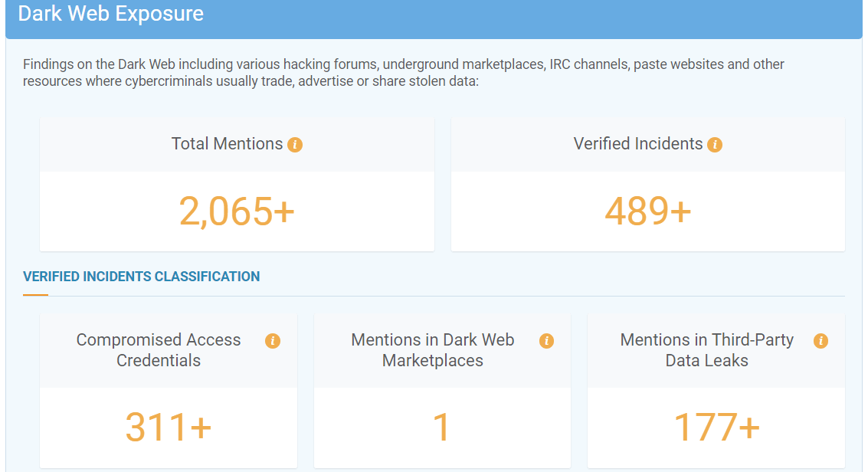The height and width of the screenshot is (472, 868).
Task: Show info for Mentions in Dark Web Marketplaces
Action: (546, 341)
